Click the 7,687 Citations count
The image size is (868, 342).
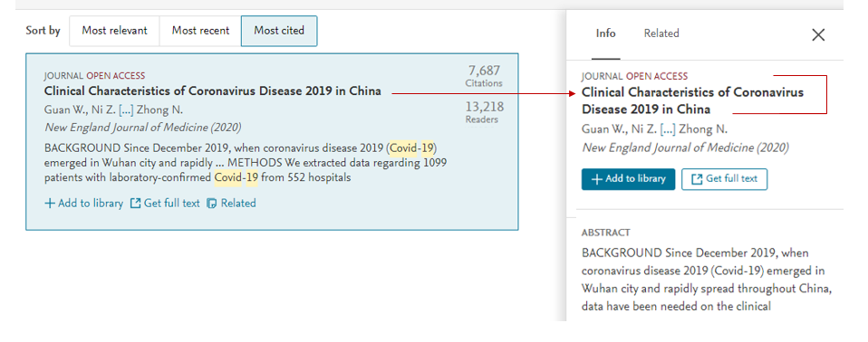[484, 76]
